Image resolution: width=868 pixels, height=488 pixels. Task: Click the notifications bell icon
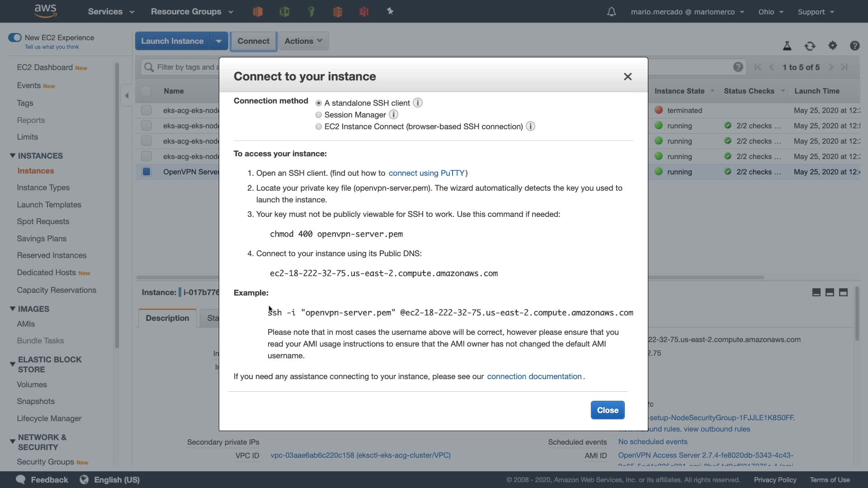611,12
